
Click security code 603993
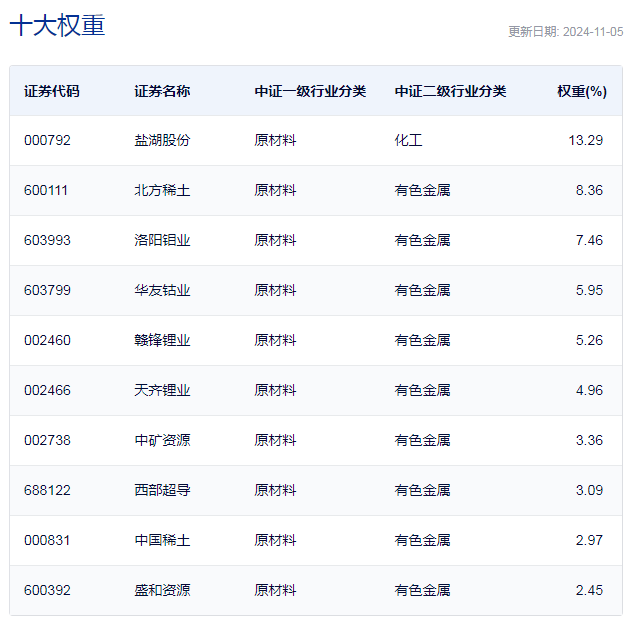(x=47, y=240)
